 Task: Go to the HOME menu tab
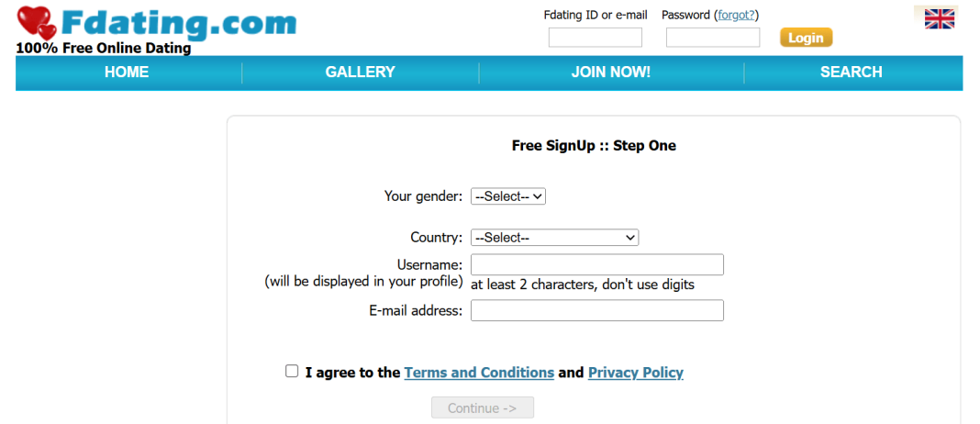click(127, 73)
